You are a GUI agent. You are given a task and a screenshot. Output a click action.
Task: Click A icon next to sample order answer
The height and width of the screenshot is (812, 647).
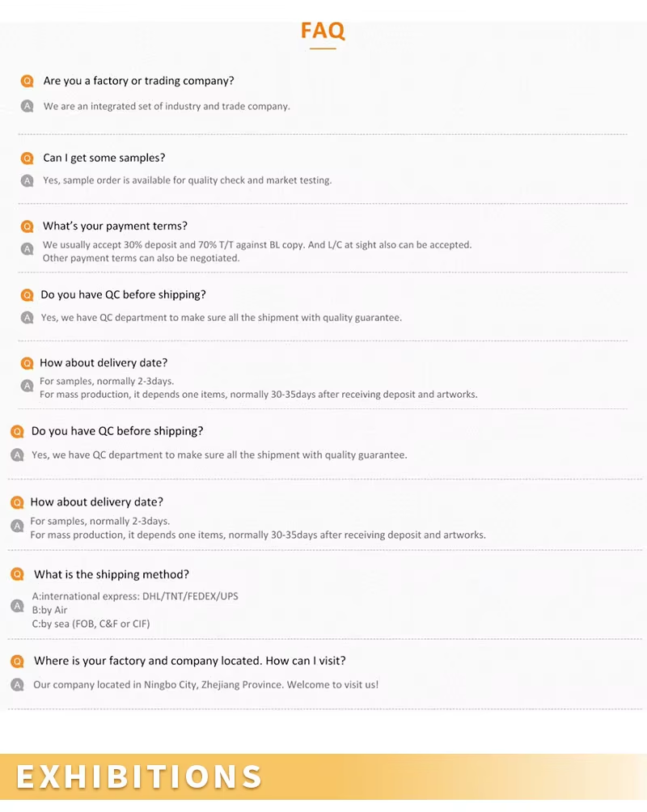coord(27,180)
